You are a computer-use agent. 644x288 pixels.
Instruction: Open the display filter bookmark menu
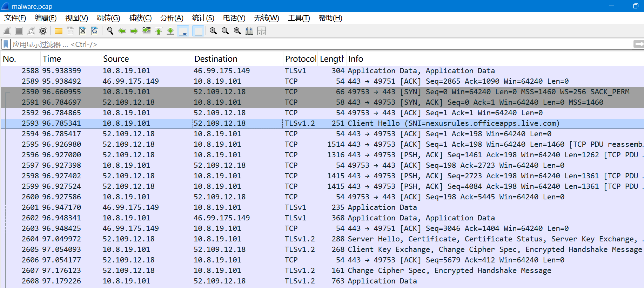tap(6, 44)
